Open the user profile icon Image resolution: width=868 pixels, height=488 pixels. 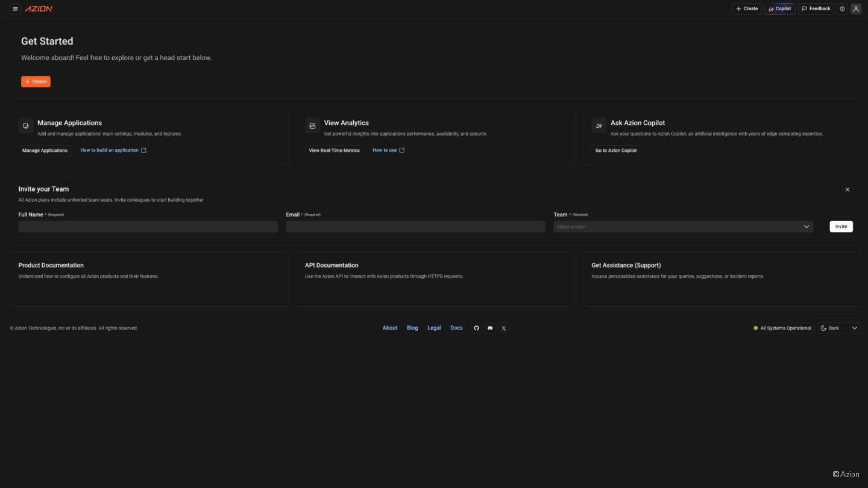point(855,9)
